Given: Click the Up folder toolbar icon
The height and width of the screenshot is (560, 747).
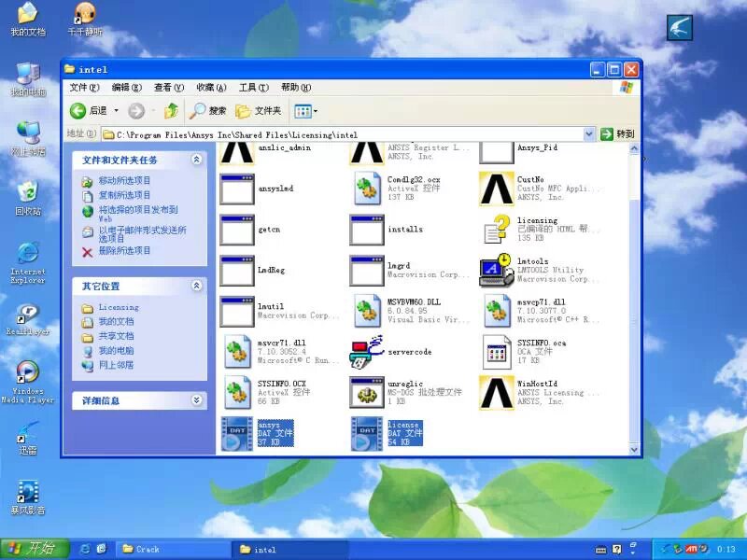Looking at the screenshot, I should click(171, 111).
